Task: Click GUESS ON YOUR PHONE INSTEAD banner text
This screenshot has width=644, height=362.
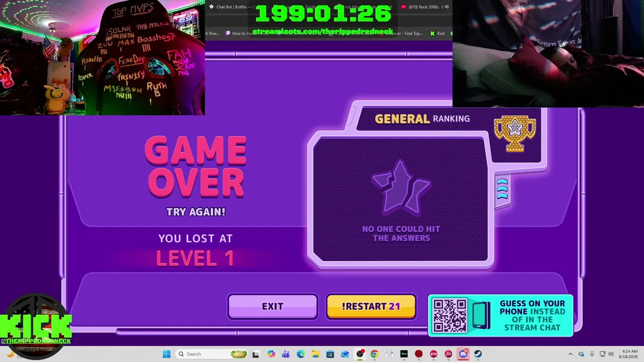Action: 532,315
